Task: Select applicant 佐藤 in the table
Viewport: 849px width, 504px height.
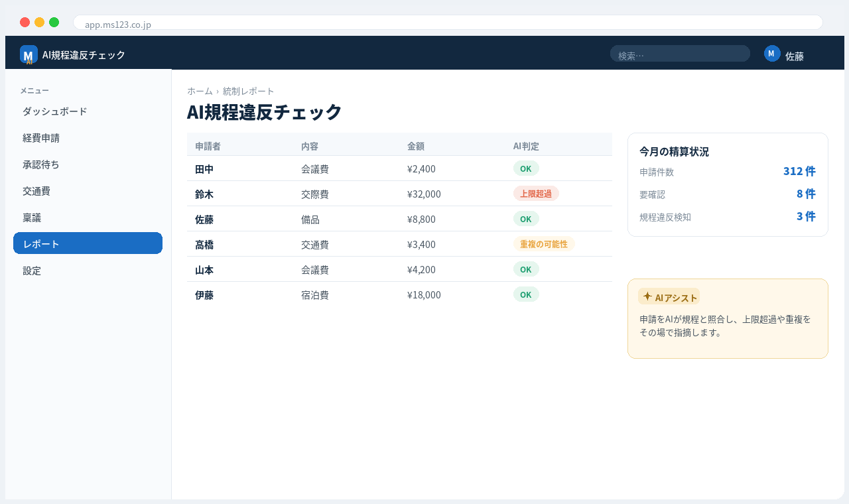Action: (x=204, y=220)
